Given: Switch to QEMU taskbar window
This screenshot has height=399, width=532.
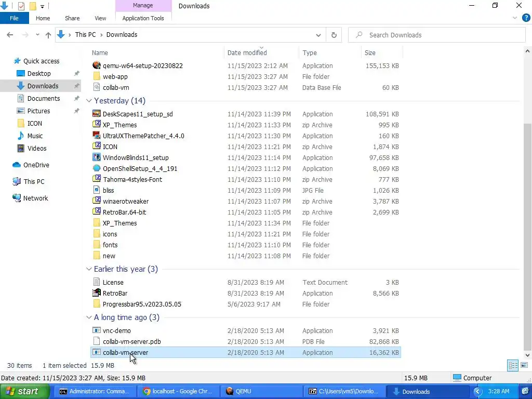Looking at the screenshot, I should 261,391.
